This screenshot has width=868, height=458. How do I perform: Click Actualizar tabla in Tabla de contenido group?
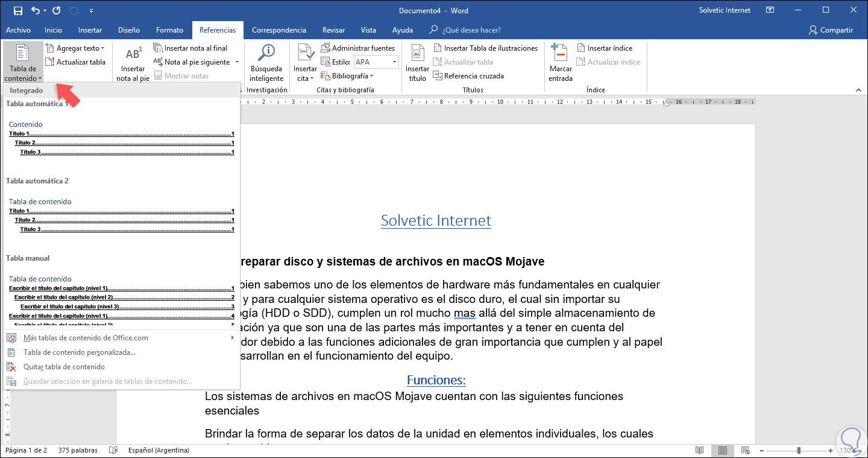(75, 62)
